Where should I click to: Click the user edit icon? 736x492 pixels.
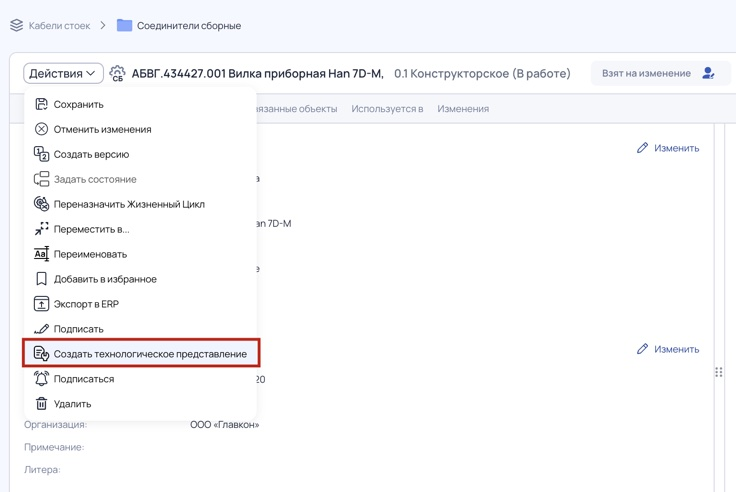(x=708, y=73)
